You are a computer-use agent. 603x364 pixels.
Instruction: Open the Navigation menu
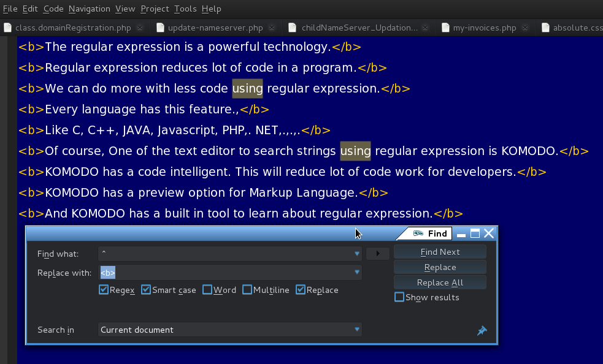[x=89, y=9]
